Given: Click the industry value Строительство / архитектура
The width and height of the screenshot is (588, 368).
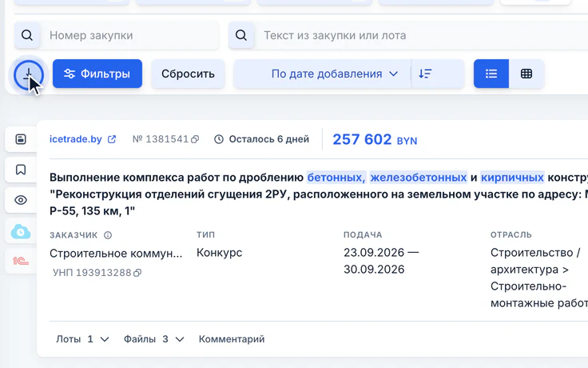Looking at the screenshot, I should [539, 278].
